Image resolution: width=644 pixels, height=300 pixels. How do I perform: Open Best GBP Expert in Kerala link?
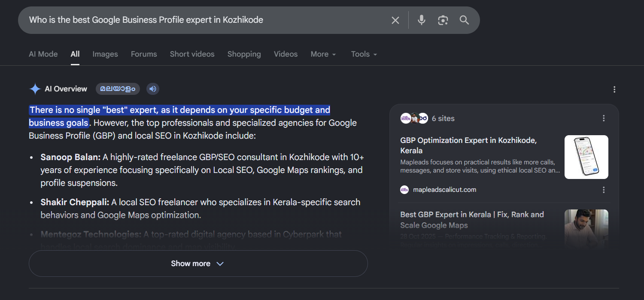[x=472, y=220]
